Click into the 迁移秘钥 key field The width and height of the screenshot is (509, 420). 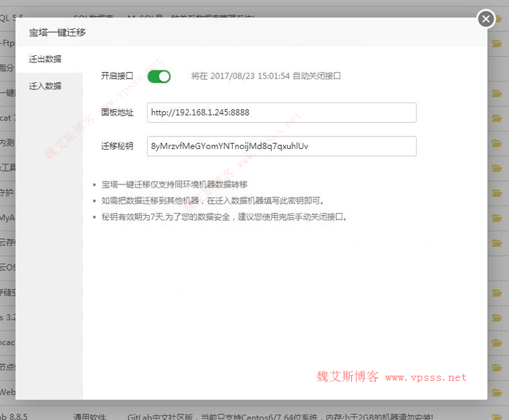(281, 146)
